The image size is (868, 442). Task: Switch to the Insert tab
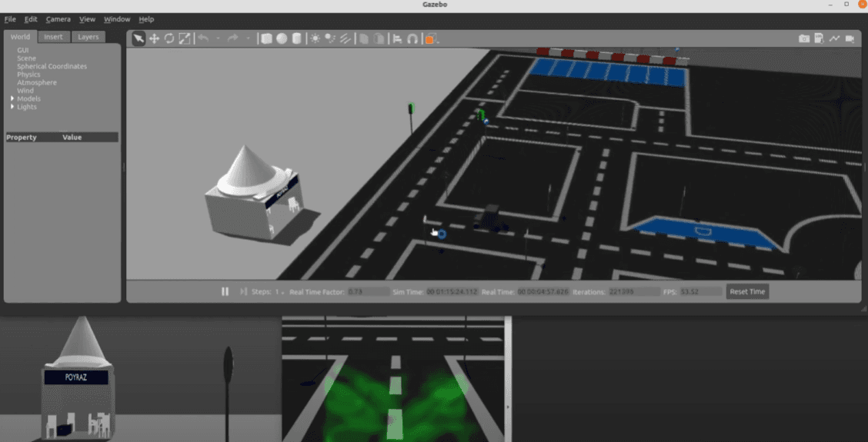(53, 37)
